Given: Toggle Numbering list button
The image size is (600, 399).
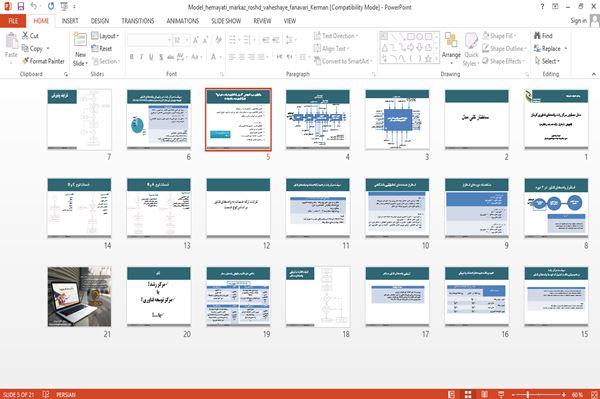Looking at the screenshot, I should (x=248, y=40).
